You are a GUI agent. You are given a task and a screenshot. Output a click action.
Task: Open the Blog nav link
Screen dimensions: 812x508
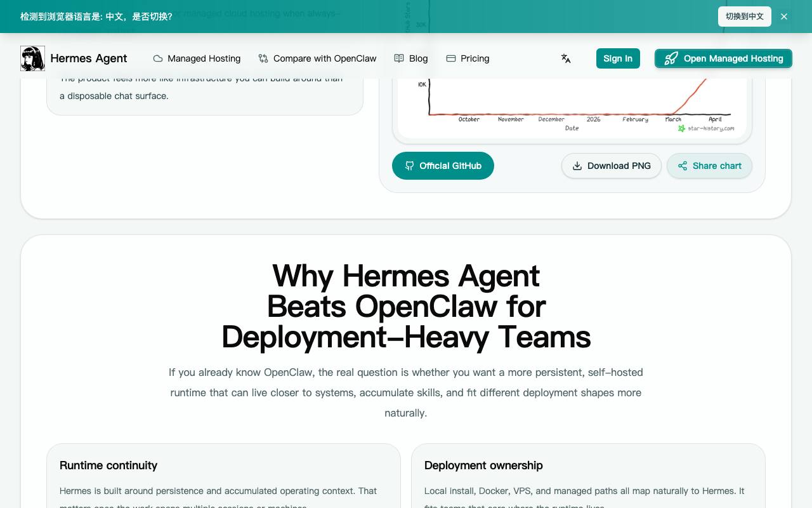coord(411,58)
